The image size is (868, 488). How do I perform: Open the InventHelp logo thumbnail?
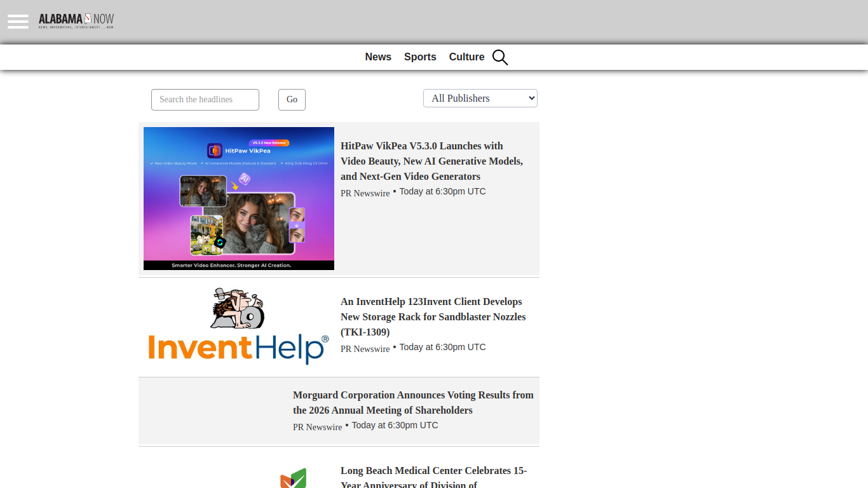(x=239, y=326)
